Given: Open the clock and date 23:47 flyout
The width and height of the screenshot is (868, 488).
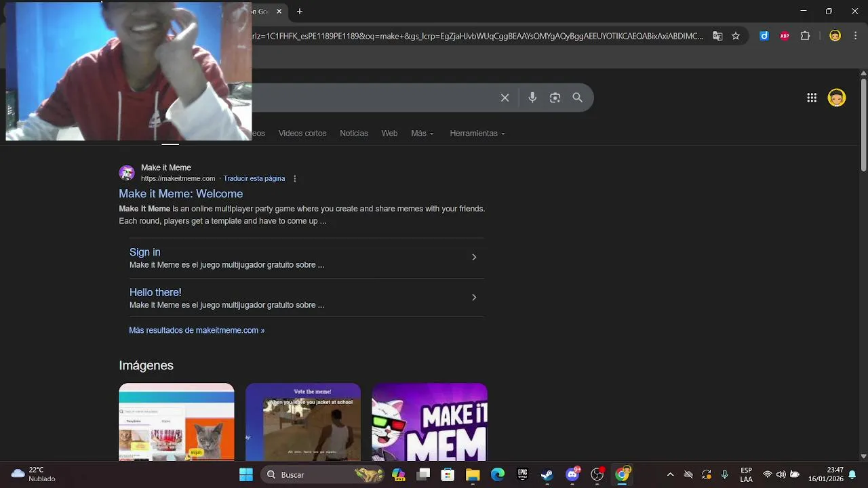Looking at the screenshot, I should click(x=825, y=474).
